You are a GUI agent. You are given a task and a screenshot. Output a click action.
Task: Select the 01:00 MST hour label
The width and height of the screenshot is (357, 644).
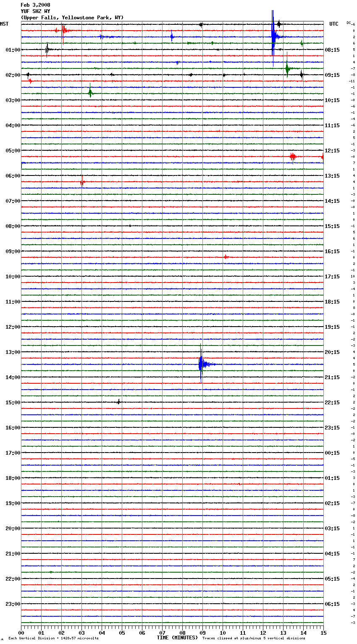pos(13,50)
